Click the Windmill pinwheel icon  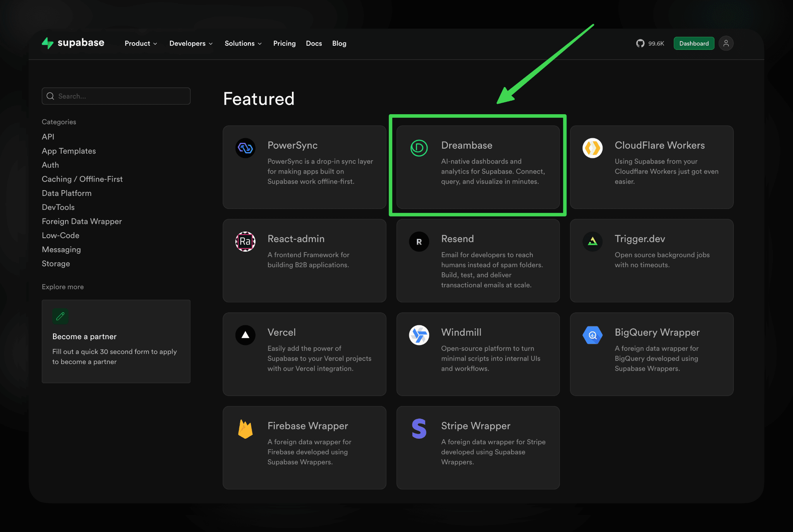[419, 335]
